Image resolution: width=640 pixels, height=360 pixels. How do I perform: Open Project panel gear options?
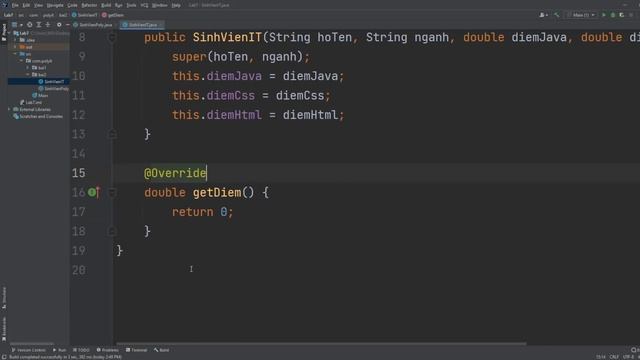[x=59, y=25]
